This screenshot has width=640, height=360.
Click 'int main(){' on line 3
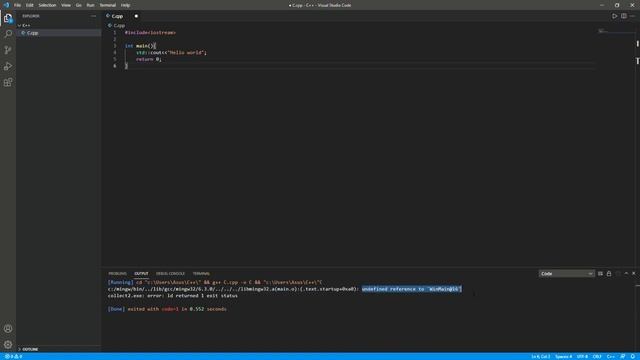140,46
